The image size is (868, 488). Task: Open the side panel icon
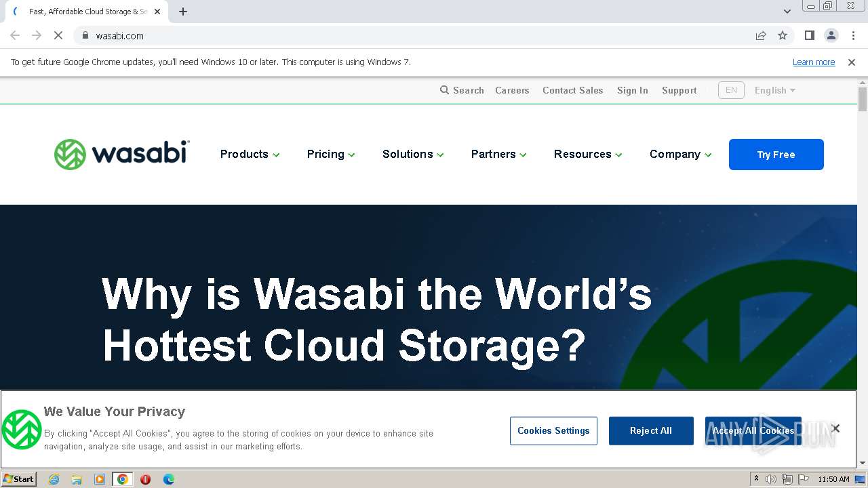pyautogui.click(x=809, y=35)
